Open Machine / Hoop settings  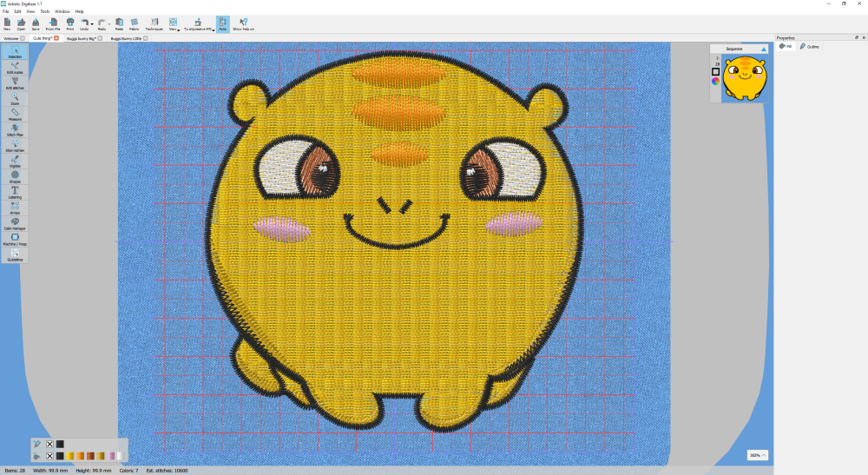(15, 239)
